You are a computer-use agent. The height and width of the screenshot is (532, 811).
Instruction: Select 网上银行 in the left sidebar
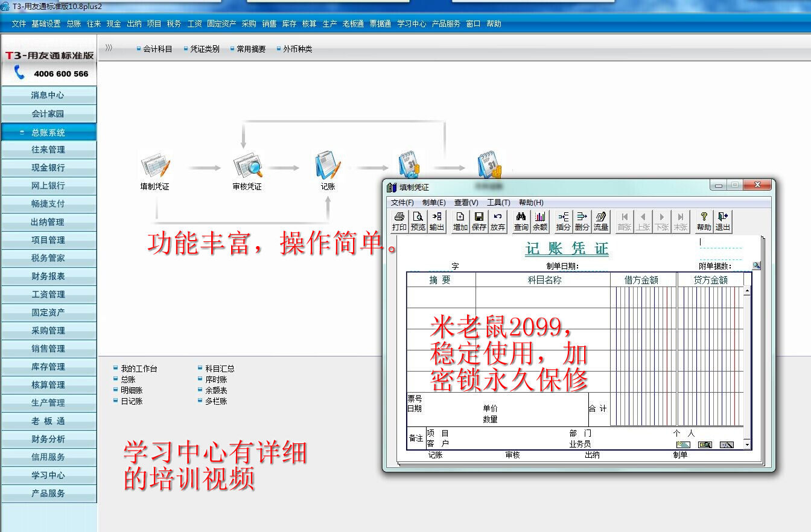click(x=48, y=186)
